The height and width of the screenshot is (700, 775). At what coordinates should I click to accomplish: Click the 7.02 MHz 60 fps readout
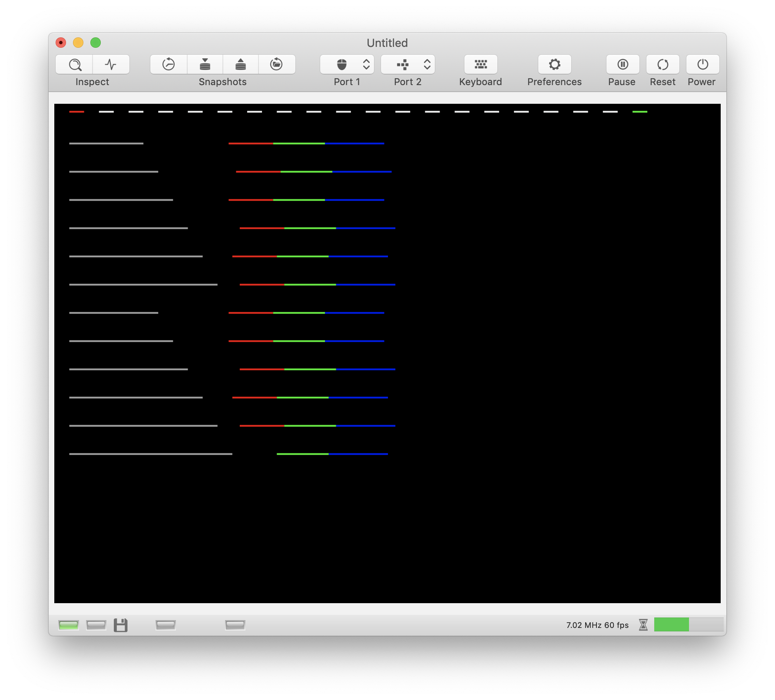(597, 625)
